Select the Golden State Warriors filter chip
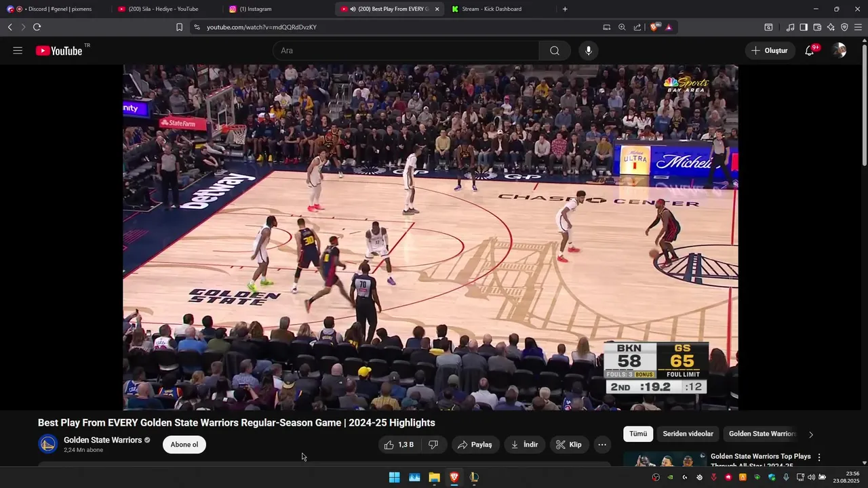The width and height of the screenshot is (868, 488). 762,434
